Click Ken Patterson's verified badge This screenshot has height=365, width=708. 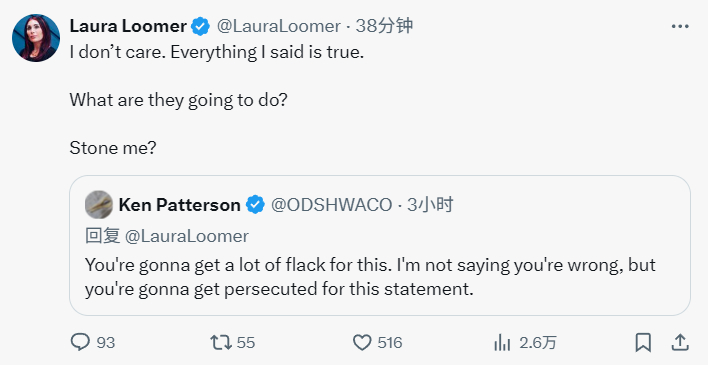[x=255, y=205]
